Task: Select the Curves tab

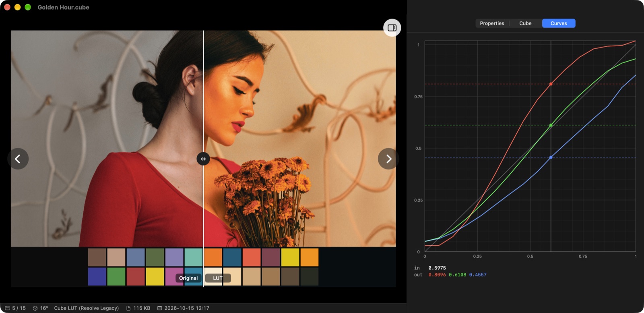Action: point(559,23)
